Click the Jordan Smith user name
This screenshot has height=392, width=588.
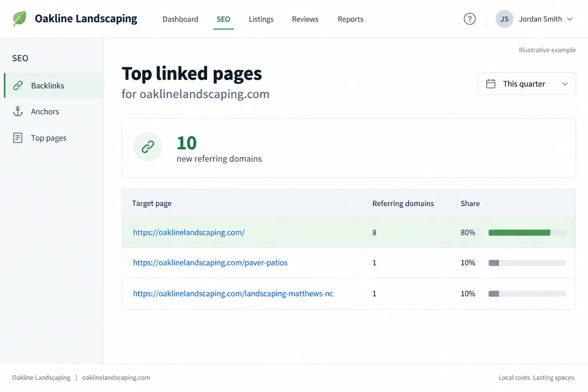[x=540, y=19]
